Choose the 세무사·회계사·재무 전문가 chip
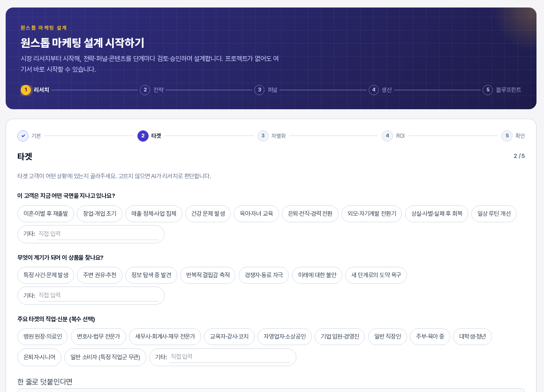The width and height of the screenshot is (544, 392). (x=165, y=337)
